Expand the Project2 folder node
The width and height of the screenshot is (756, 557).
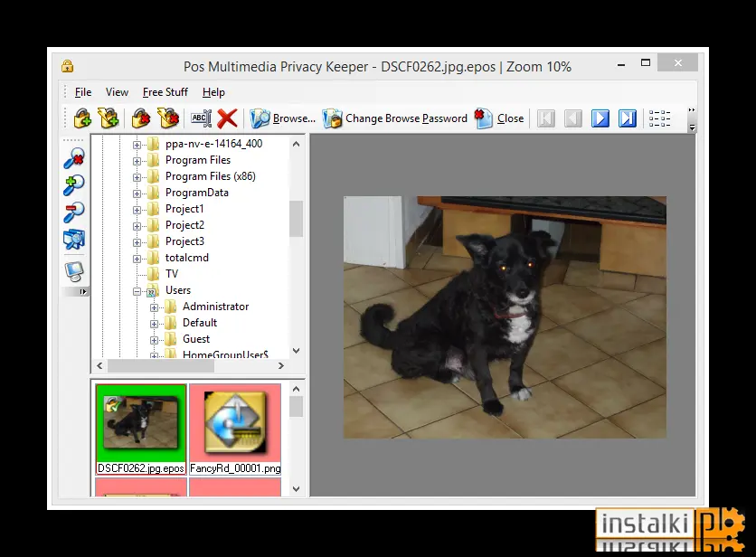pyautogui.click(x=137, y=226)
